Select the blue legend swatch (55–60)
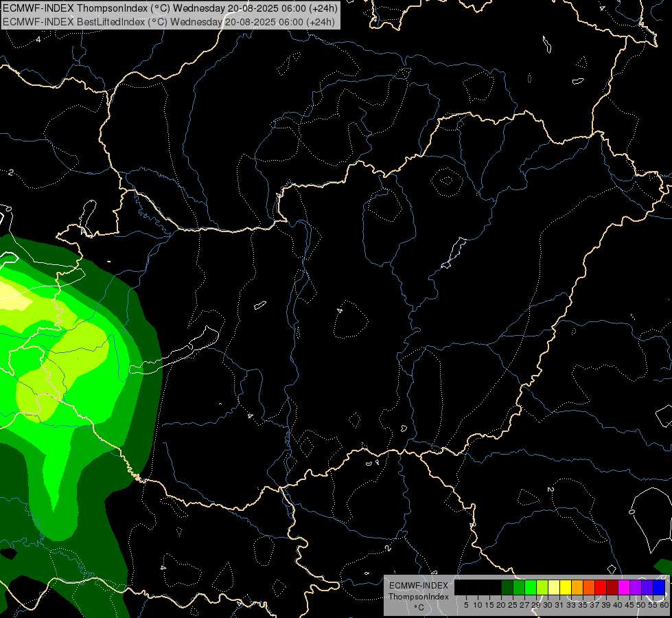Viewport: 672px width, 618px height. (x=659, y=587)
